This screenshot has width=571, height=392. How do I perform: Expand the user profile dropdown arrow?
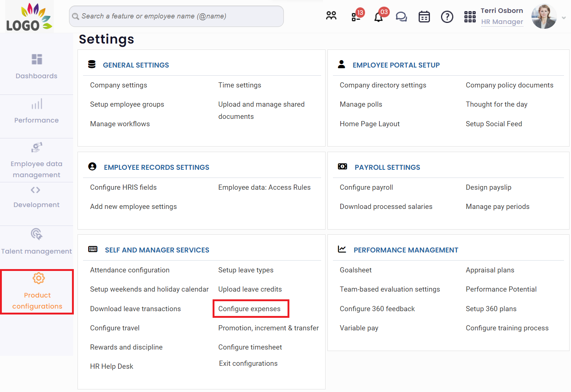564,18
